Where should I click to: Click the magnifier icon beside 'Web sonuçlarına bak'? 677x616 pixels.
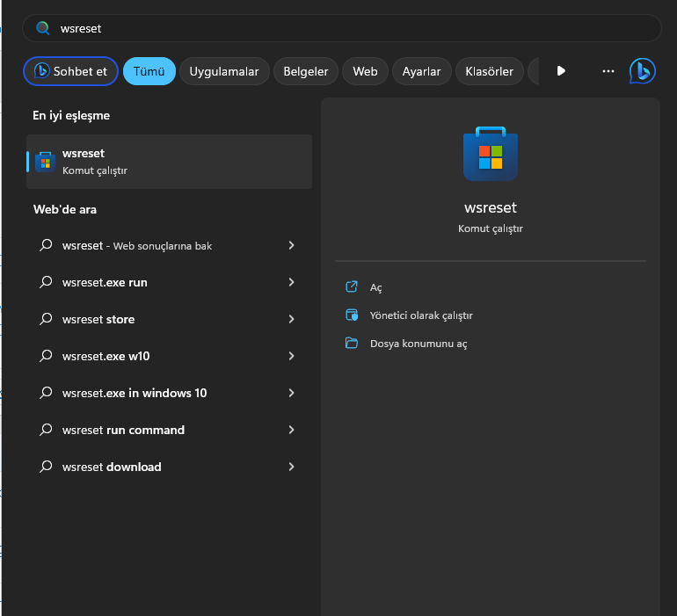[46, 245]
